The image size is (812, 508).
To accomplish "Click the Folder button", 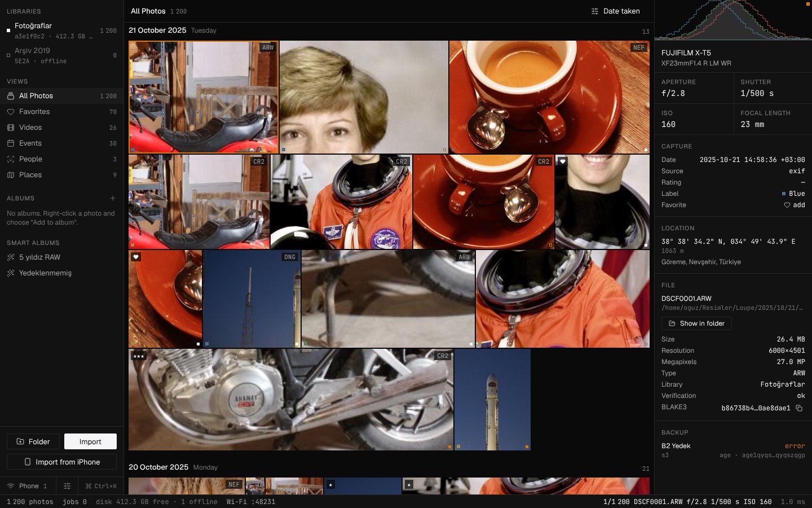I will tap(33, 441).
